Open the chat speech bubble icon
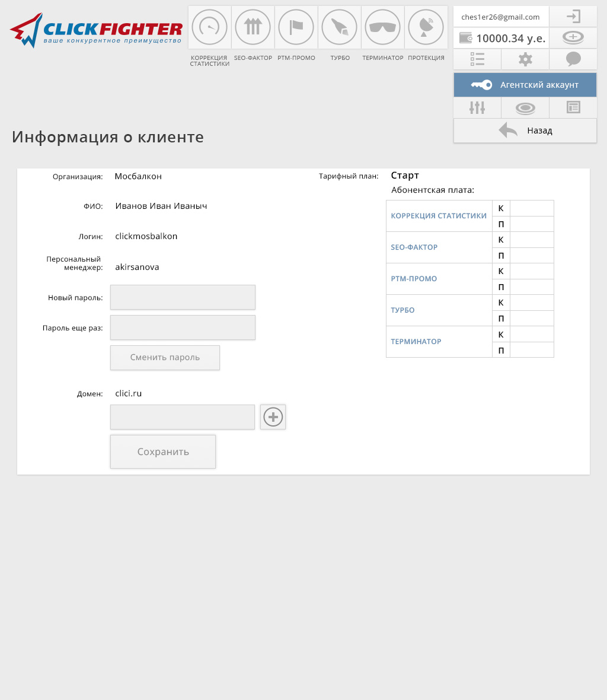 click(x=573, y=59)
